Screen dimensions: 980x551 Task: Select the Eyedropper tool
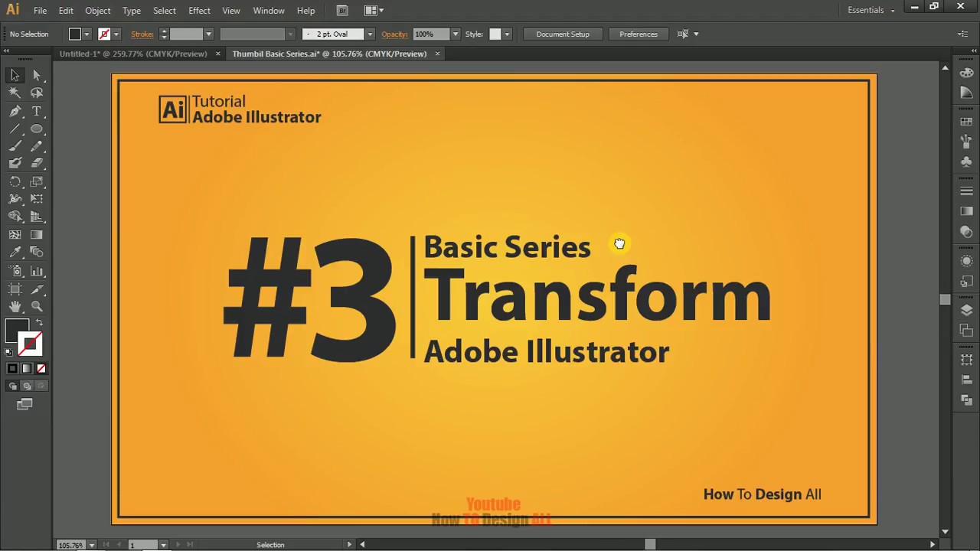click(15, 253)
